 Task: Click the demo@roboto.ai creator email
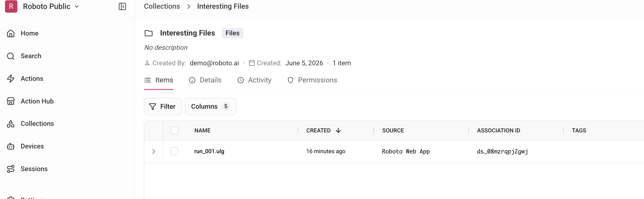coord(214,63)
